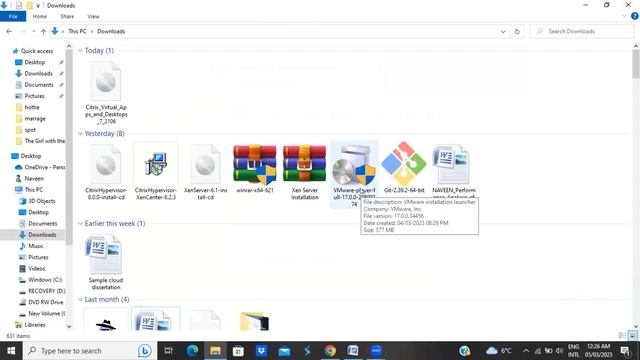Open OneDrive - Personal in the sidebar

(40, 167)
